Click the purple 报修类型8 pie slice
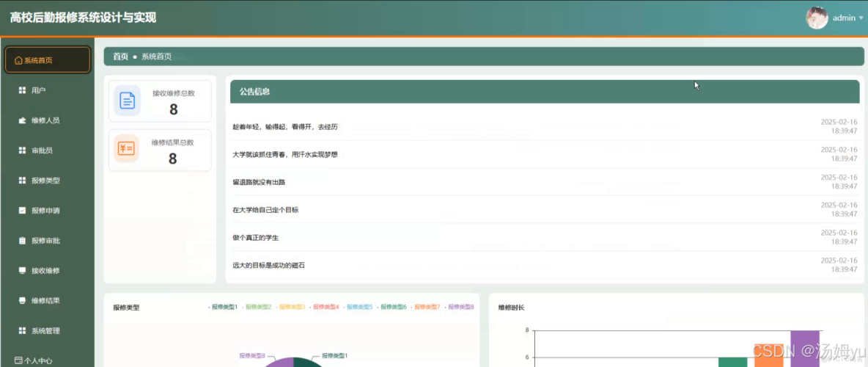Screen dimensions: 868x367 pyautogui.click(x=281, y=363)
